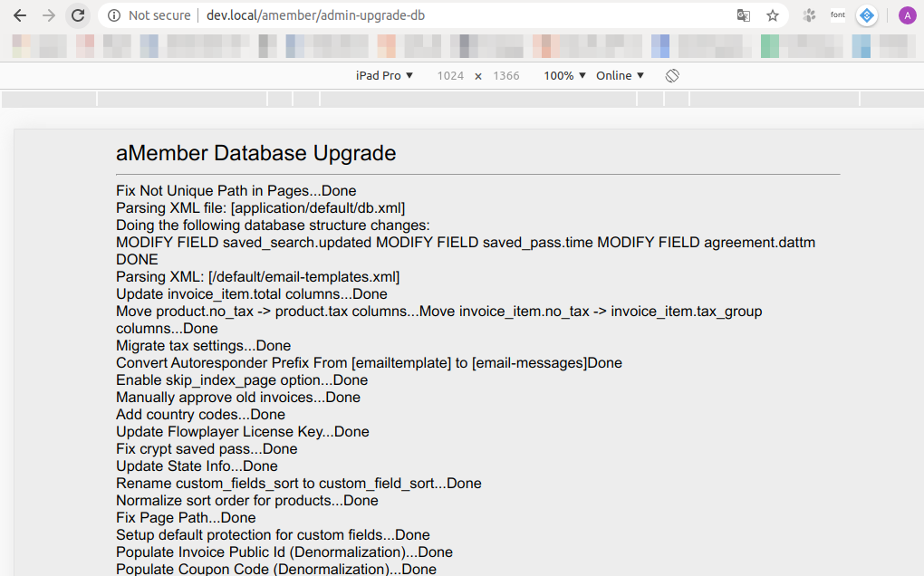Edit the viewport height field 1366
Viewport: 924px width, 576px height.
tap(506, 75)
